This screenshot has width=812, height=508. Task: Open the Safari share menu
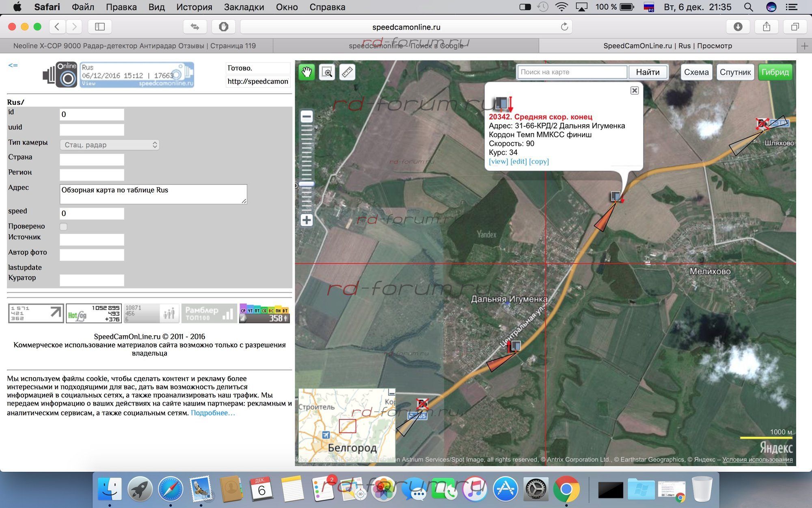[x=767, y=27]
